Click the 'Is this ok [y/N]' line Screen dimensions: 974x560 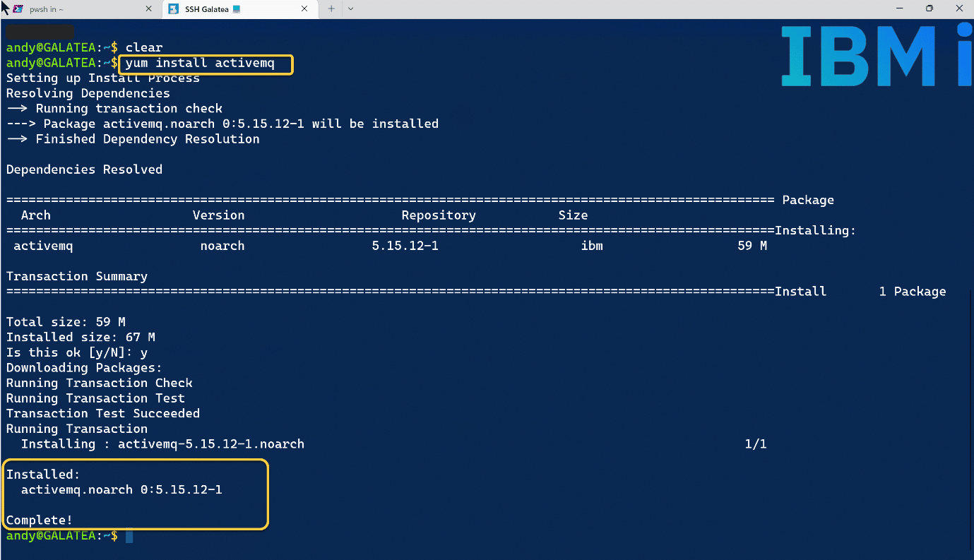(x=76, y=352)
